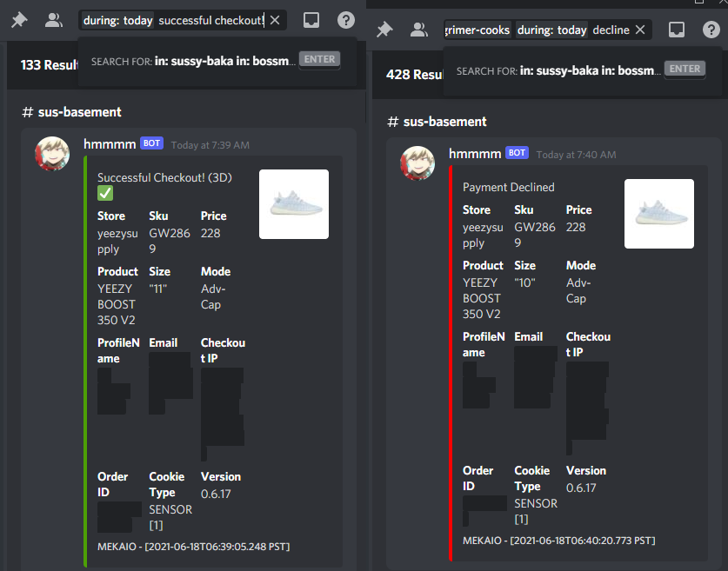The height and width of the screenshot is (571, 728).
Task: Click 'Today at 7:39 AM' timestamp
Action: [210, 145]
